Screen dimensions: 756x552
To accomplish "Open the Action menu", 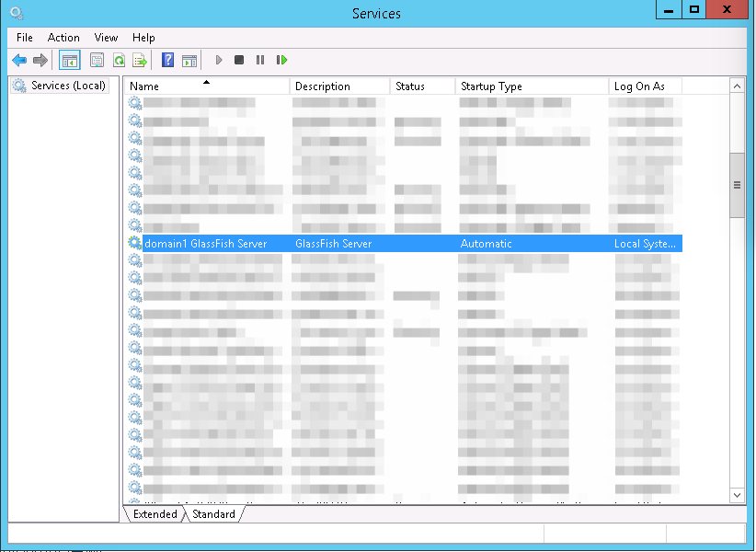I will (x=63, y=38).
